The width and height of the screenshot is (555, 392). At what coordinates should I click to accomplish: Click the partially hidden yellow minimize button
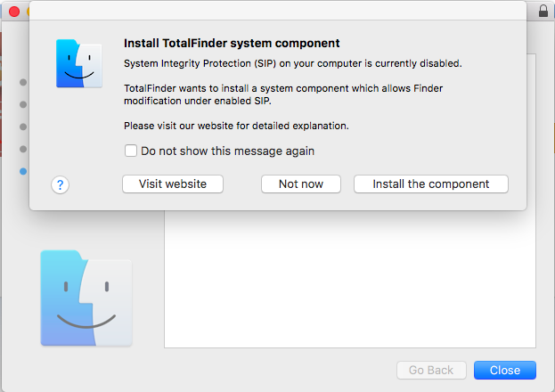point(28,12)
